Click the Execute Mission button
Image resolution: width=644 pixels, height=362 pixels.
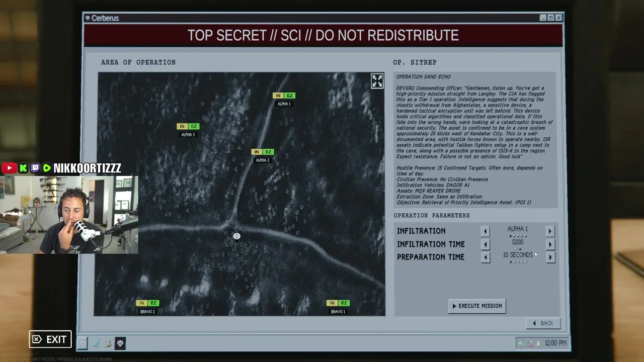pos(477,306)
